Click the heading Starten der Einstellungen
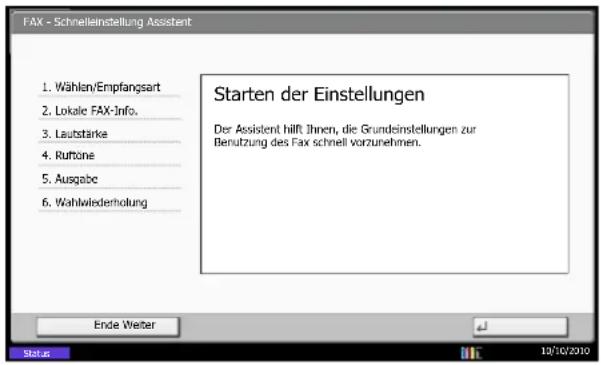This screenshot has width=601, height=365. point(319,94)
